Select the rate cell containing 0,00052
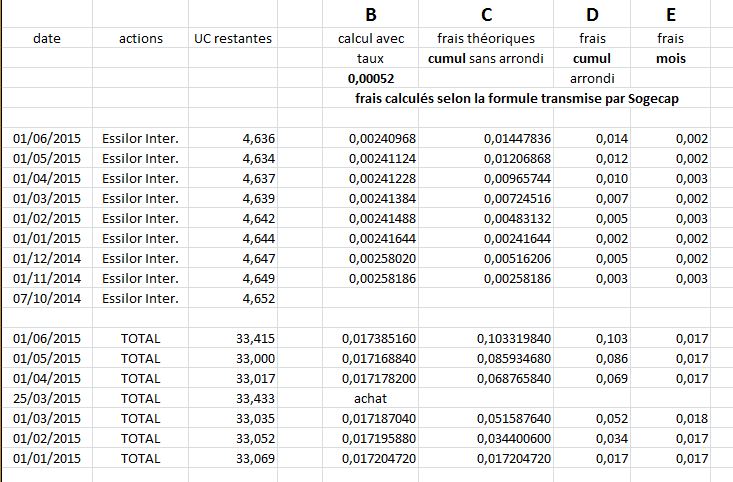The height and width of the screenshot is (482, 733). click(370, 78)
